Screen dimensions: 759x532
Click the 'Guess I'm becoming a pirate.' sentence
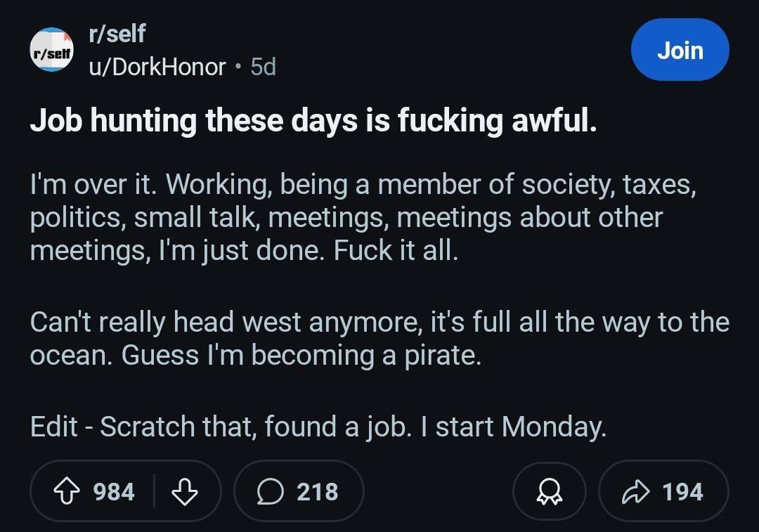(301, 356)
